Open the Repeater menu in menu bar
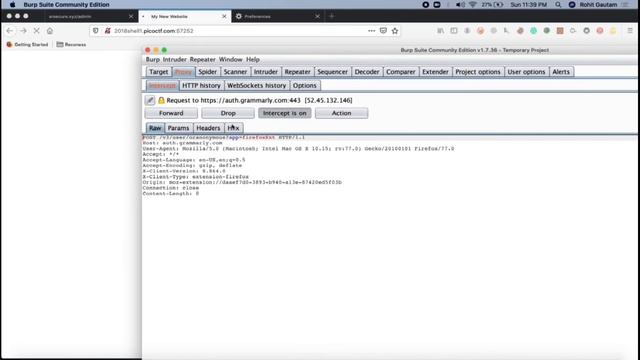Image resolution: width=640 pixels, height=360 pixels. pos(202,60)
